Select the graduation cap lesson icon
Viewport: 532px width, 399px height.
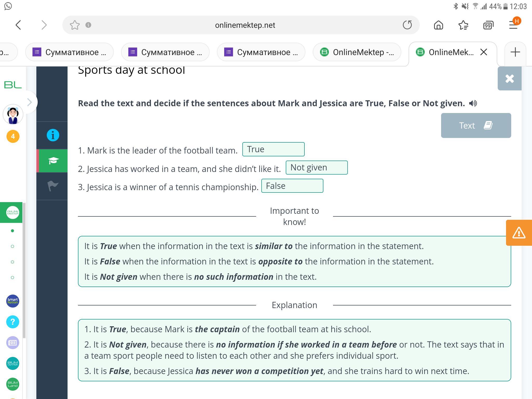[x=53, y=161]
